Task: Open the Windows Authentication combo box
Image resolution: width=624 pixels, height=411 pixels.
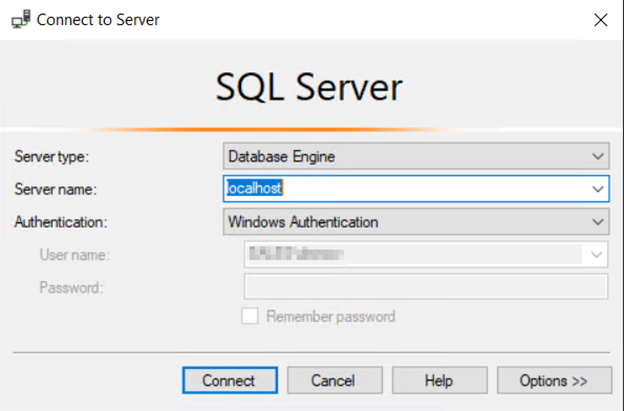Action: pyautogui.click(x=405, y=221)
